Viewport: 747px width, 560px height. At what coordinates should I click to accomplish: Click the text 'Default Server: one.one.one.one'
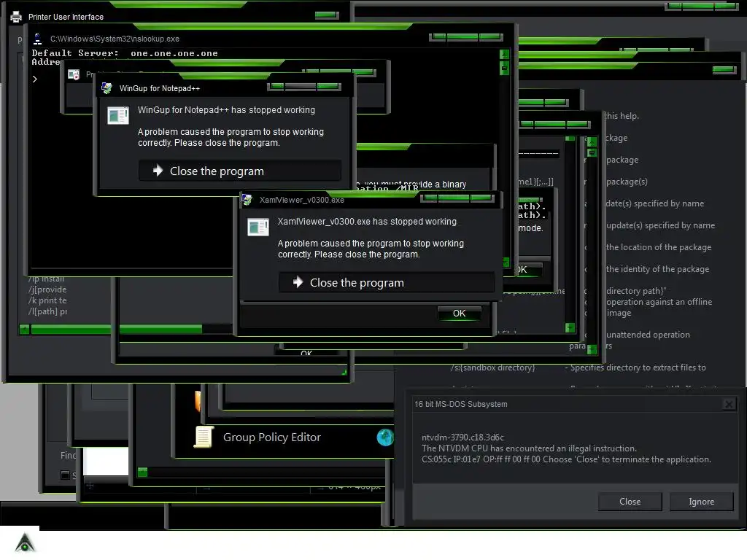(x=125, y=53)
